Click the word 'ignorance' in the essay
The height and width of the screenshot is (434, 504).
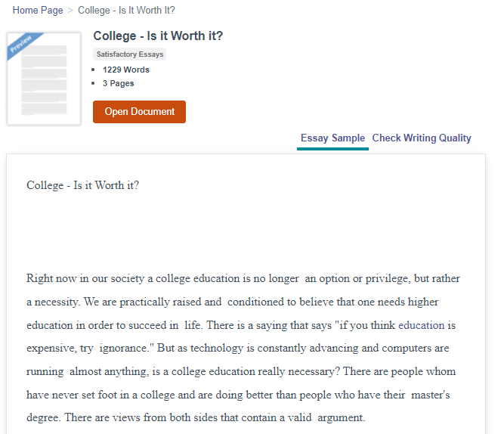pos(123,348)
